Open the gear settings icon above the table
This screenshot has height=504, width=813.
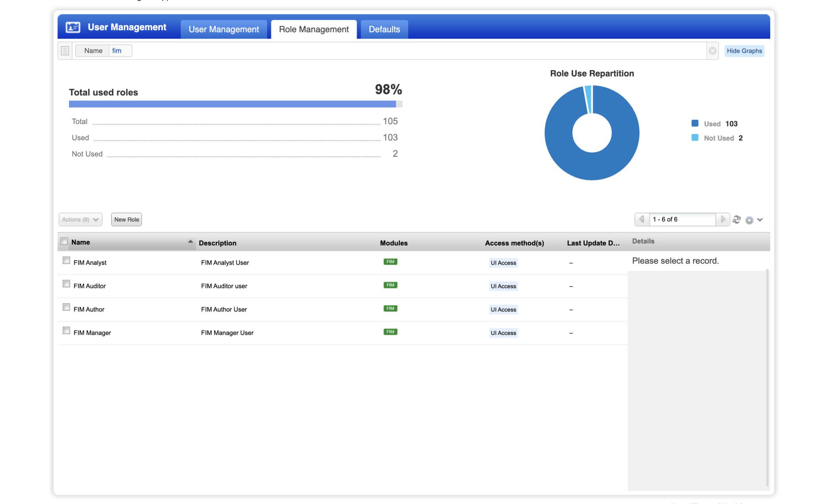pyautogui.click(x=749, y=219)
